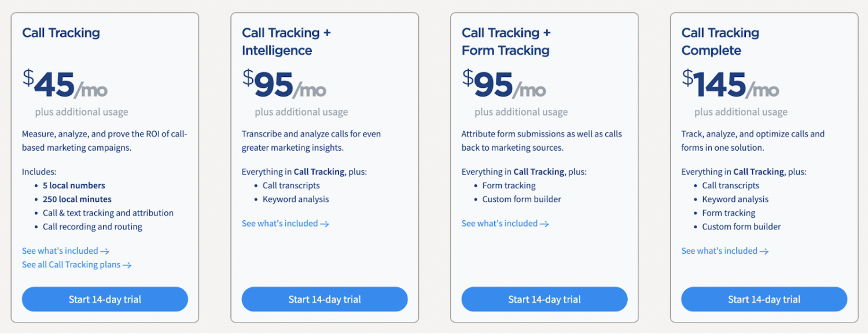Click the arrow icon in the Complete plan card

tap(765, 251)
